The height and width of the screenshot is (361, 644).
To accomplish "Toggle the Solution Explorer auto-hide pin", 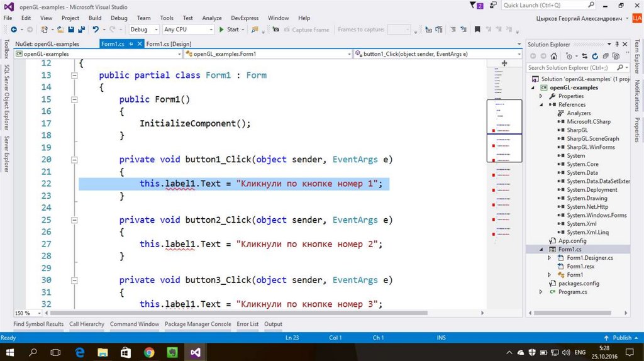I will point(616,45).
